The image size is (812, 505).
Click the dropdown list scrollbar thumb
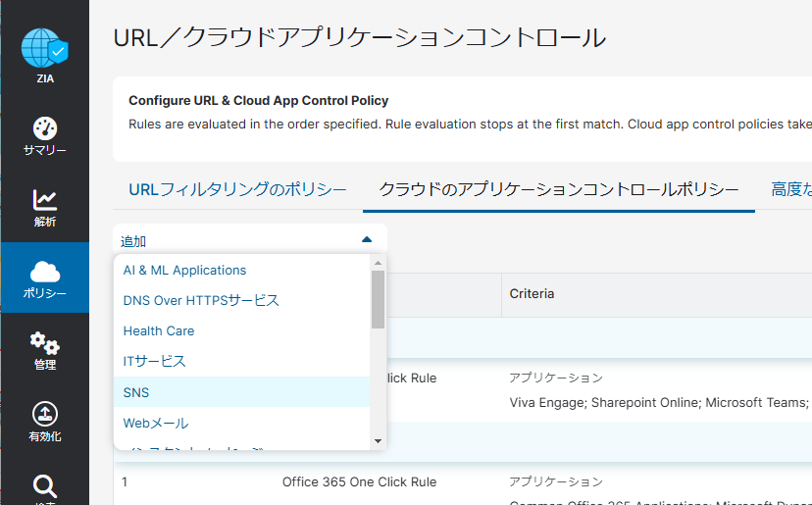378,299
